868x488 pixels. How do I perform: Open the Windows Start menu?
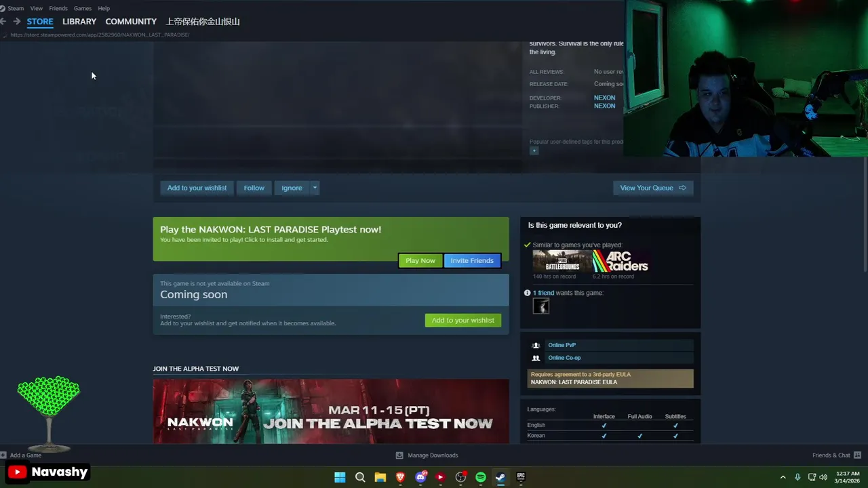tap(340, 477)
